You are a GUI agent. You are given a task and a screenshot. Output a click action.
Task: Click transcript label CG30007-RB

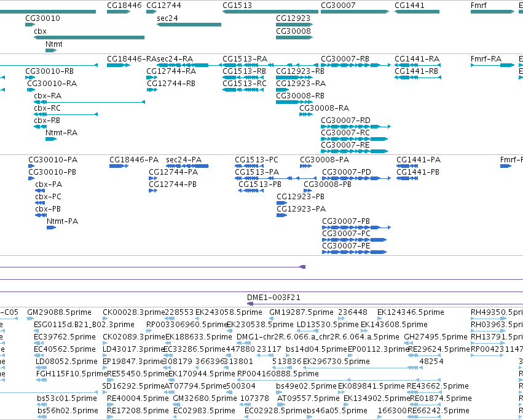click(345, 59)
